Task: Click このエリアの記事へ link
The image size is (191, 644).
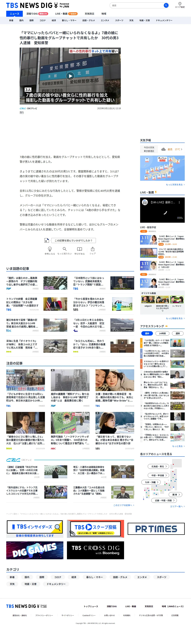Action: coord(124,505)
